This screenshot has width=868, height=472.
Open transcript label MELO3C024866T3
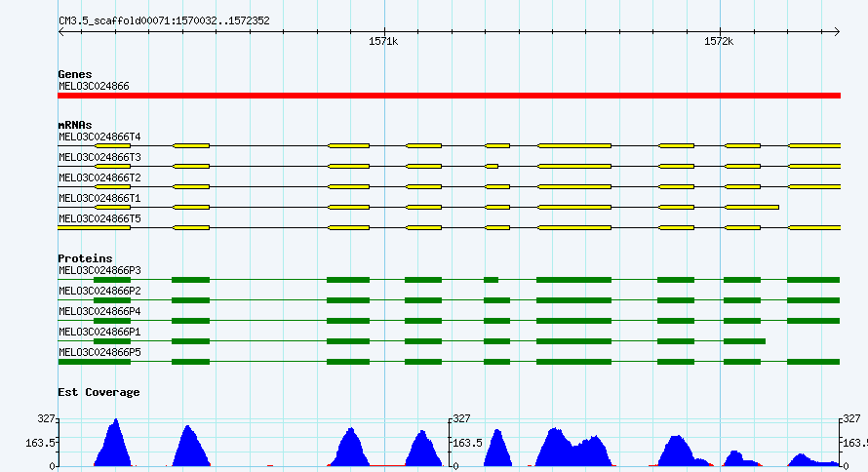click(x=99, y=157)
